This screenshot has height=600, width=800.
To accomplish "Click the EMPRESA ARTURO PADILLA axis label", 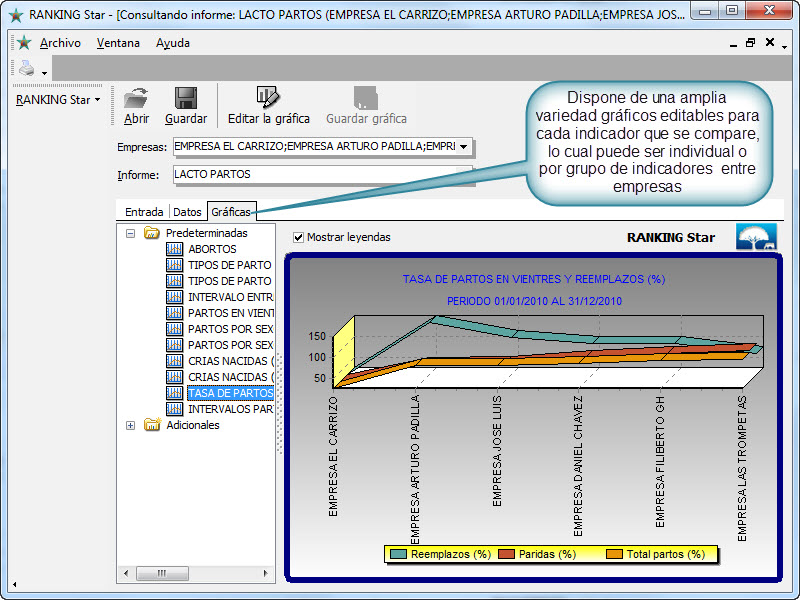I will coord(415,470).
